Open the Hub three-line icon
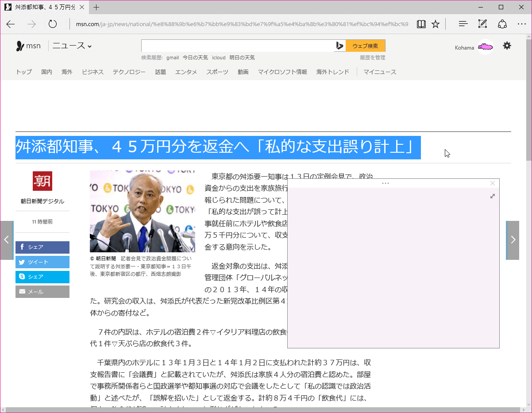This screenshot has width=532, height=413. coord(463,24)
